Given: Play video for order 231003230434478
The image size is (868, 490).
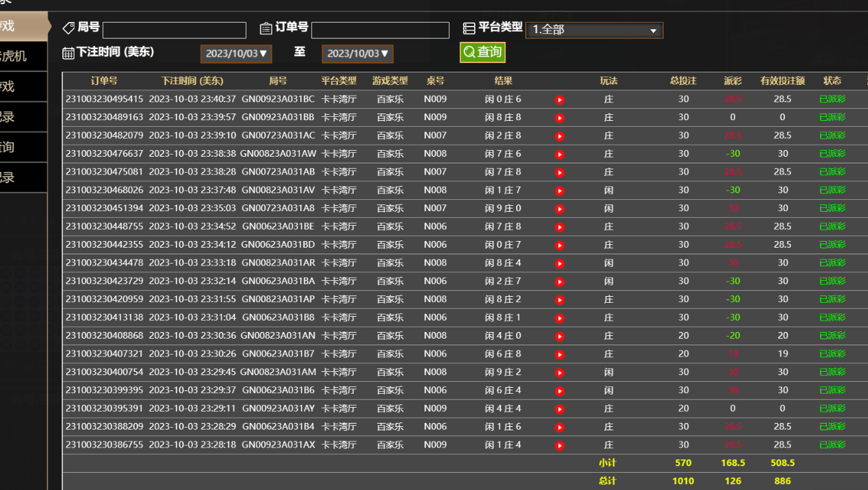Looking at the screenshot, I should click(x=560, y=264).
